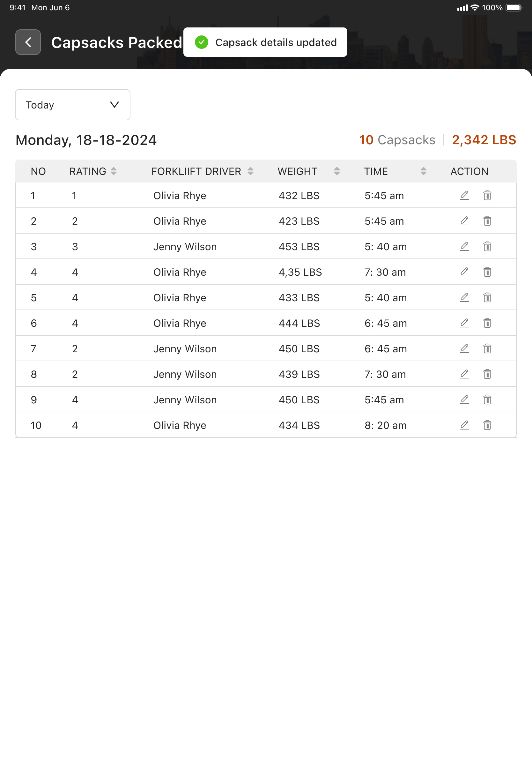Delete capsack number 8
532x762 pixels.
(x=487, y=374)
